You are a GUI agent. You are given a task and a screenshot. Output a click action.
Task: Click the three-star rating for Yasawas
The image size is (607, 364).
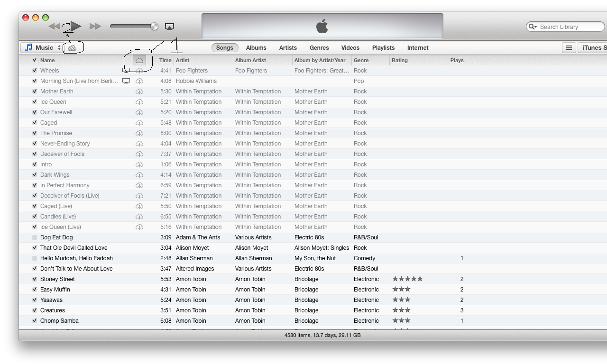[401, 300]
